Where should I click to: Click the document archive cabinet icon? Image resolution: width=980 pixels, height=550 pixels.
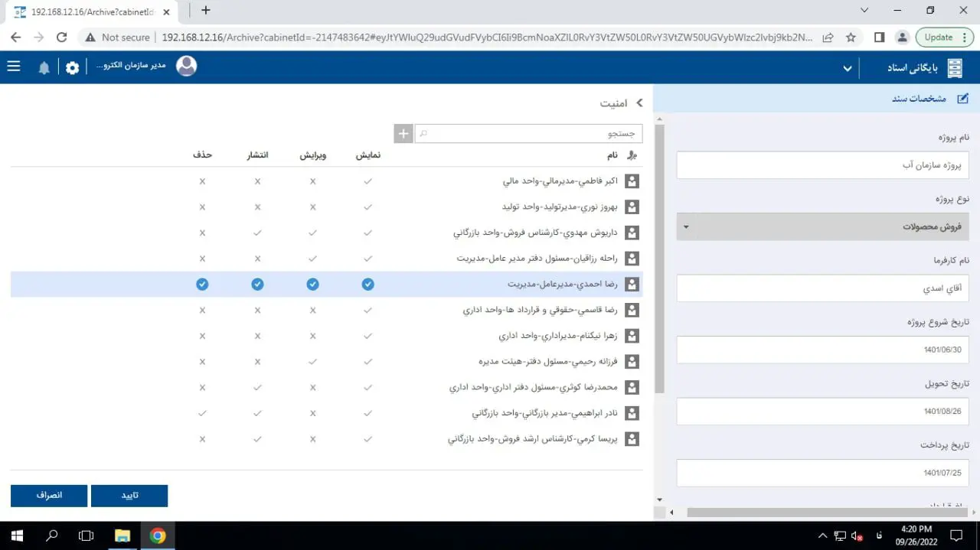click(x=955, y=68)
